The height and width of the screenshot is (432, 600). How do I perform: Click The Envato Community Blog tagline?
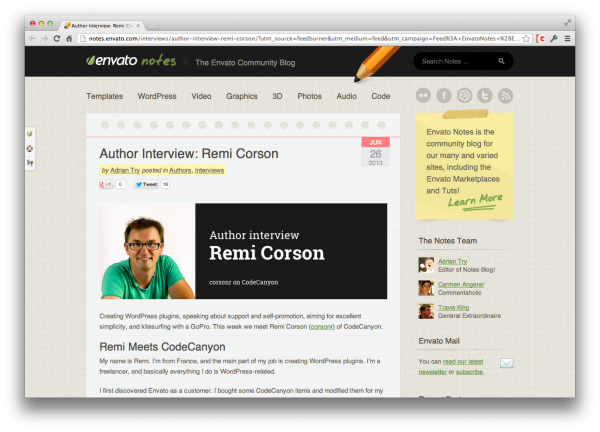click(x=245, y=63)
